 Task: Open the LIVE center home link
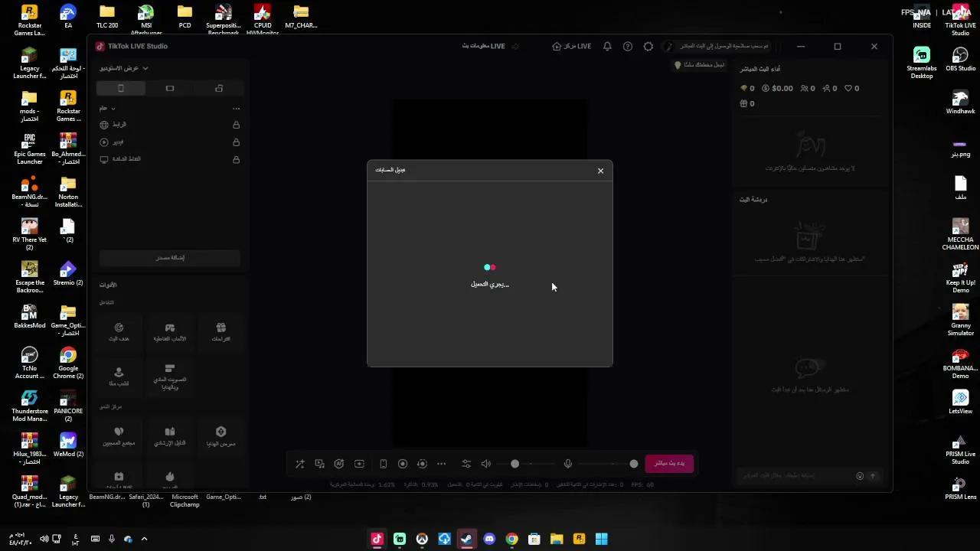[x=572, y=46]
